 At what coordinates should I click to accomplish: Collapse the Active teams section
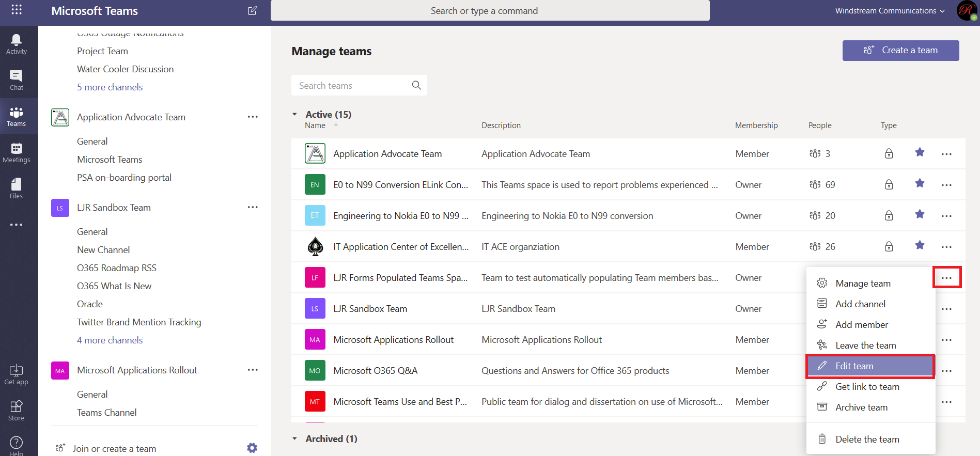tap(295, 114)
